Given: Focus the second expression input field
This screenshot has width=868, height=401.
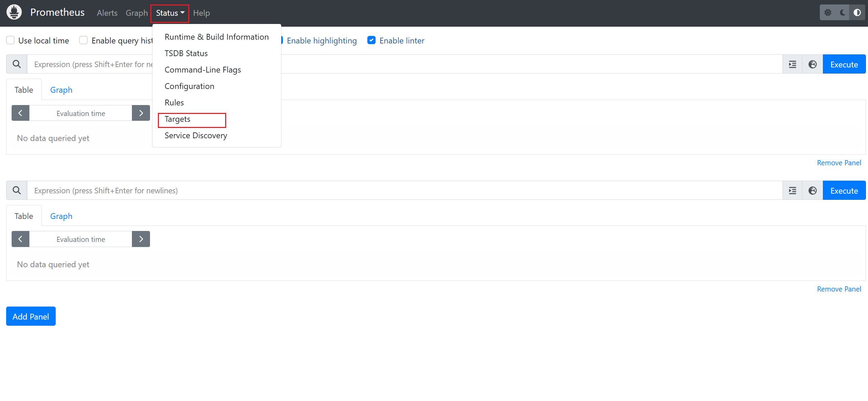Looking at the screenshot, I should [403, 191].
